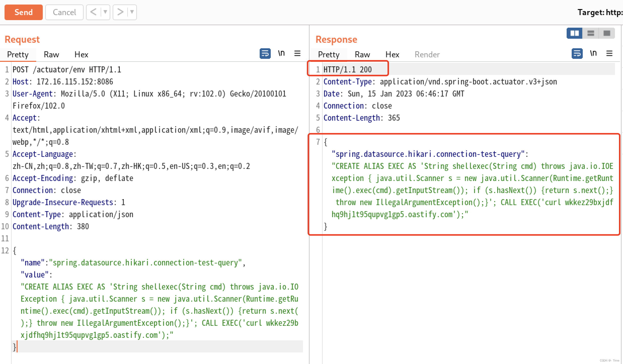The image size is (623, 364).
Task: Click the Cancel button
Action: coord(64,12)
